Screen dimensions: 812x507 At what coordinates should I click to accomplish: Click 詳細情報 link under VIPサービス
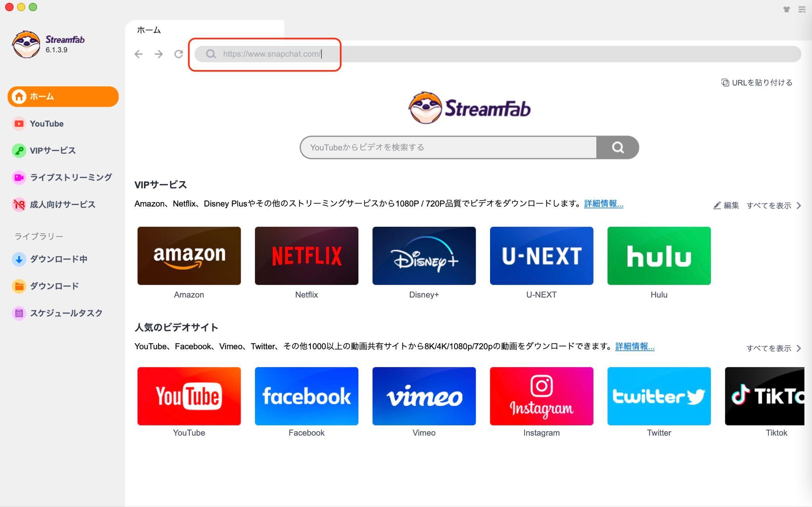[603, 204]
